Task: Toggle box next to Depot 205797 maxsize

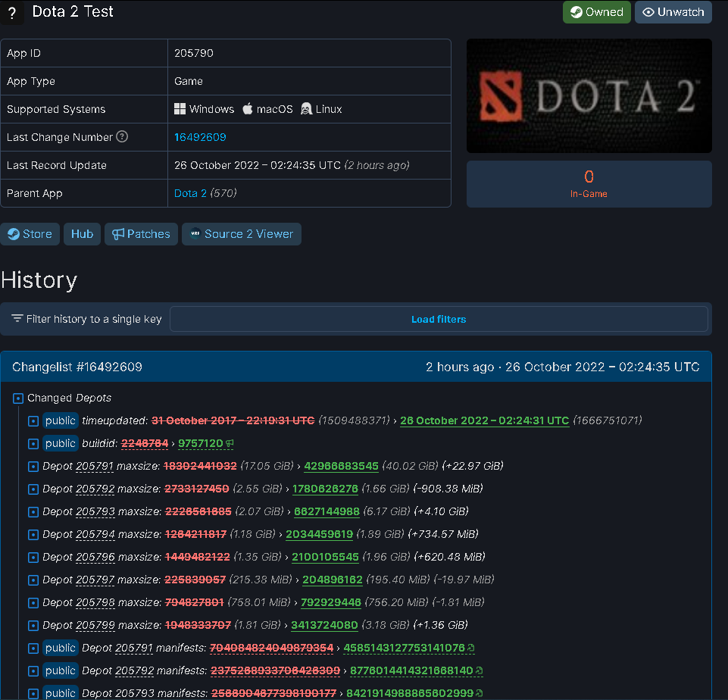Action: click(33, 580)
